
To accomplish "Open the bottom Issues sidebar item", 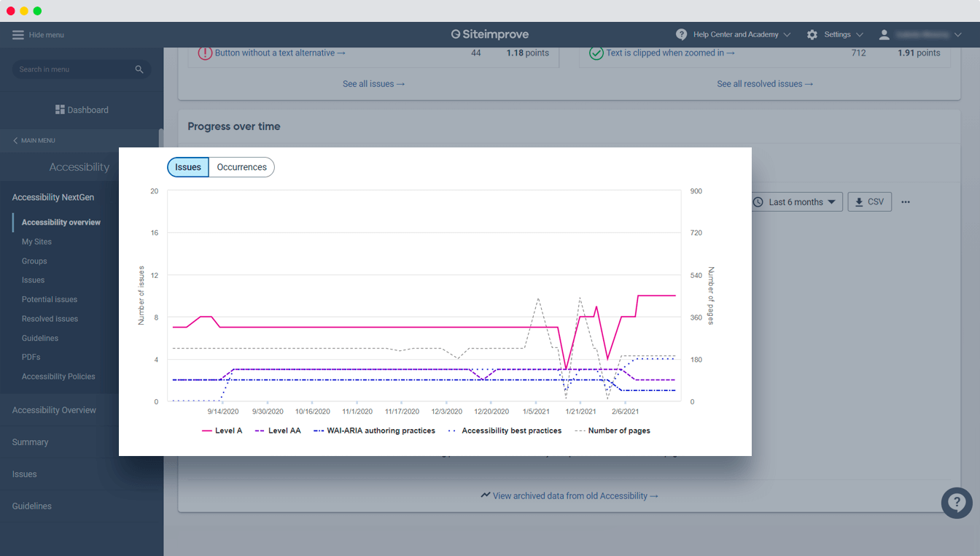I will click(24, 474).
